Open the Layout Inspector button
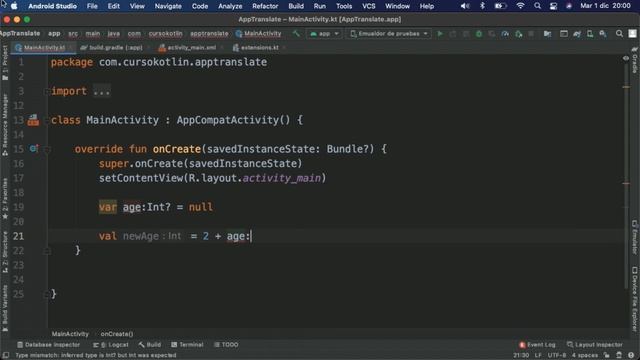The height and width of the screenshot is (360, 640). (x=595, y=345)
